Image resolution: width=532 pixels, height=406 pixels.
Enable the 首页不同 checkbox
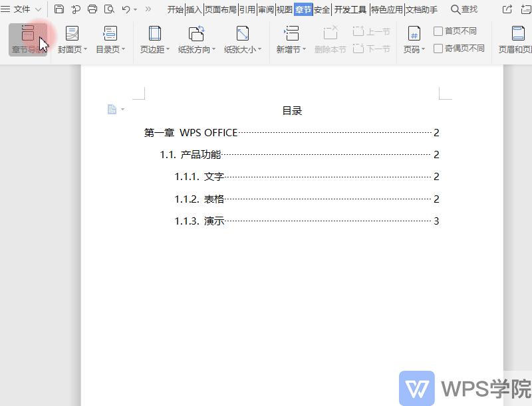pyautogui.click(x=439, y=30)
